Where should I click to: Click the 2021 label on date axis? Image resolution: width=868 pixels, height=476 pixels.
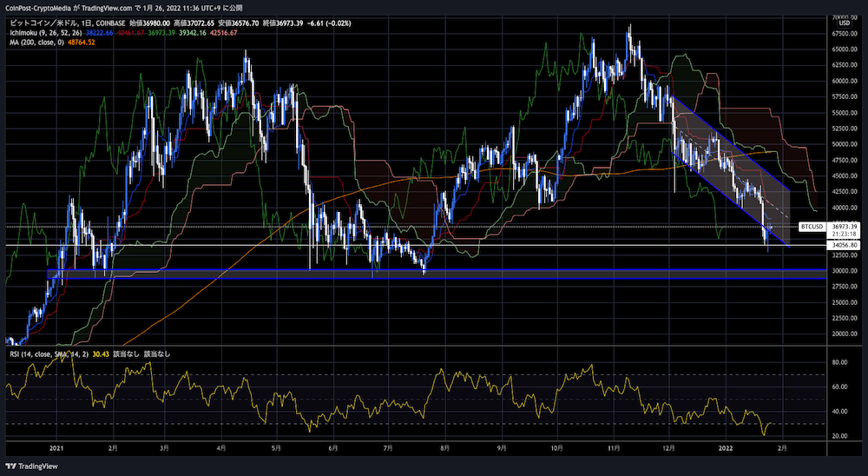pyautogui.click(x=56, y=447)
